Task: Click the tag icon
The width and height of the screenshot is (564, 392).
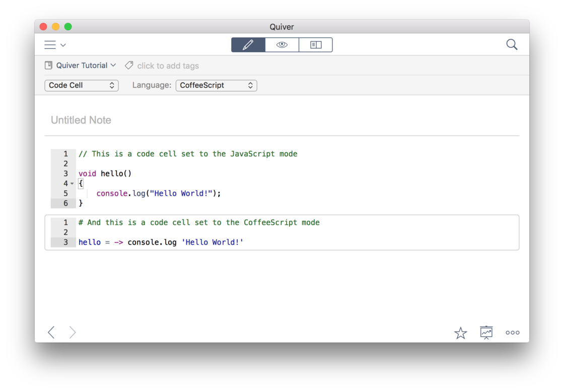Action: pos(129,65)
